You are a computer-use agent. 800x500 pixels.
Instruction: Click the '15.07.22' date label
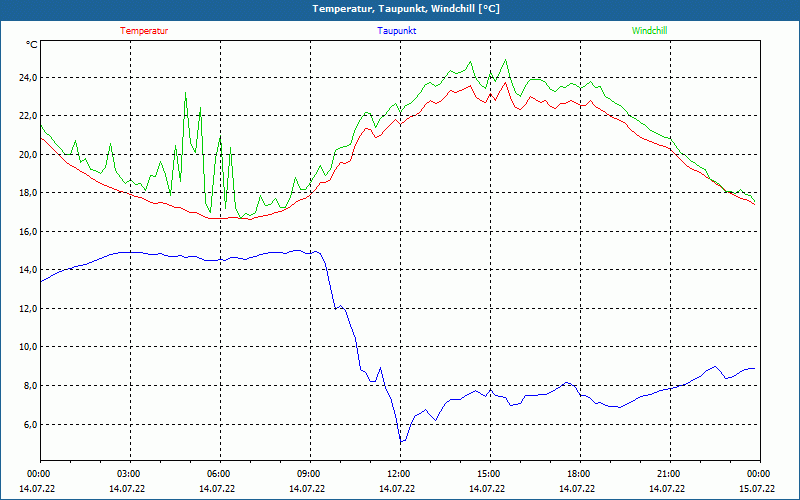(x=757, y=488)
